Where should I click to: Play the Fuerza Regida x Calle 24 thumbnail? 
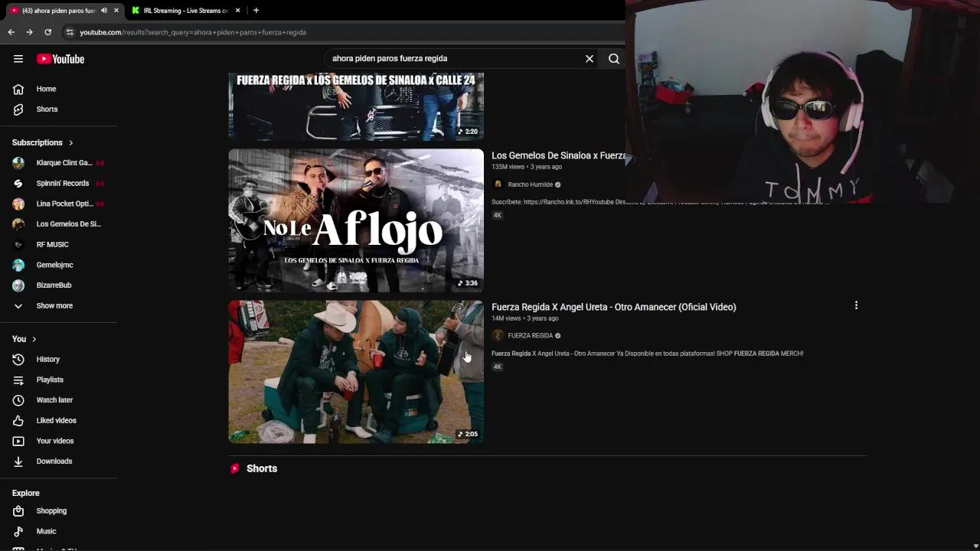[x=356, y=106]
